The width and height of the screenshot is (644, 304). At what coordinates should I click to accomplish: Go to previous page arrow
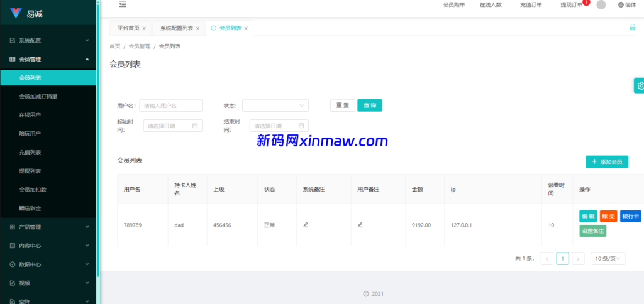(x=547, y=258)
